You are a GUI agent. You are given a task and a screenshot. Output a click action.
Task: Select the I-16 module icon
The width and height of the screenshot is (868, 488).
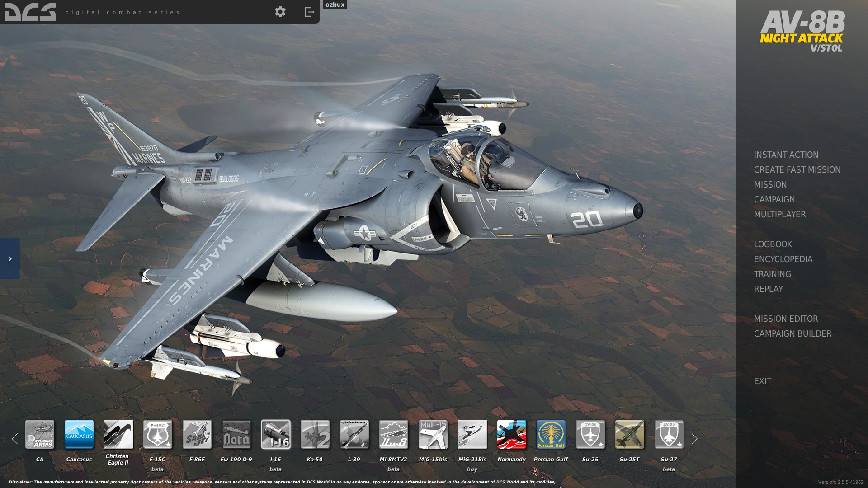click(276, 434)
